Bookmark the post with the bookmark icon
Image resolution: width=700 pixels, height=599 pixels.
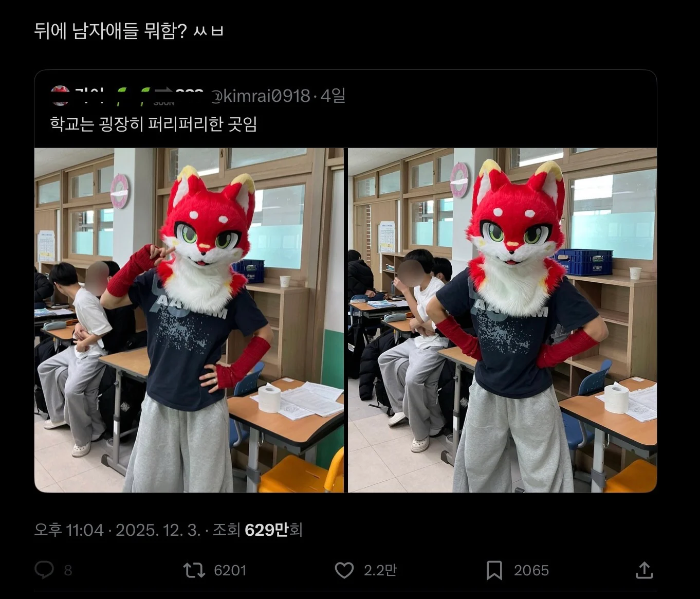tap(494, 570)
